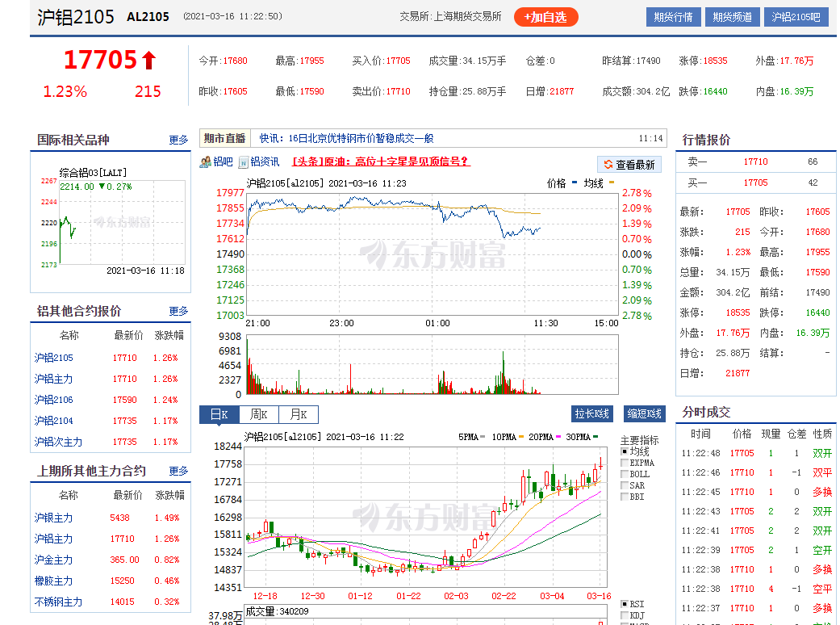This screenshot has height=625, width=840.
Task: Toggle the 均线 indicator radio button
Action: tap(624, 452)
